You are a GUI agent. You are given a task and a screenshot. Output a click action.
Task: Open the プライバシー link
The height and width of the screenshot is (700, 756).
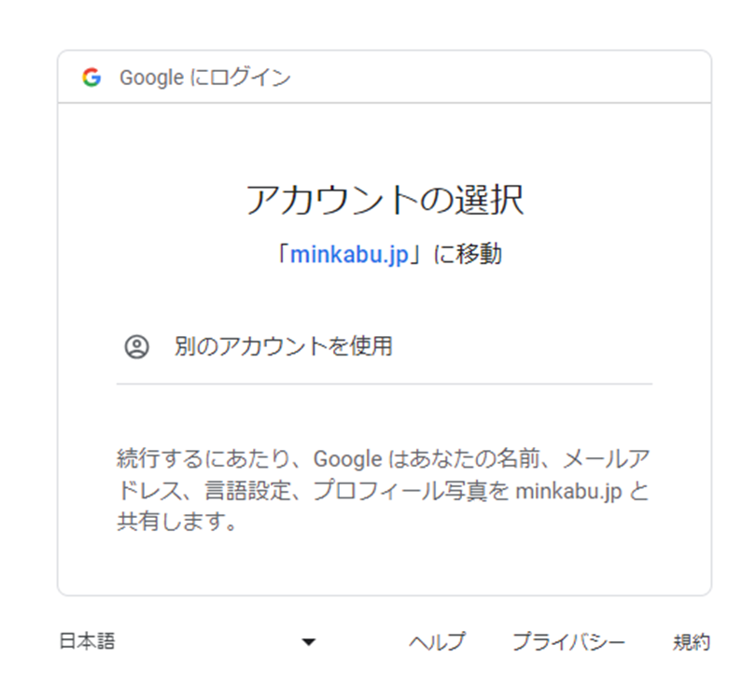[x=569, y=642]
